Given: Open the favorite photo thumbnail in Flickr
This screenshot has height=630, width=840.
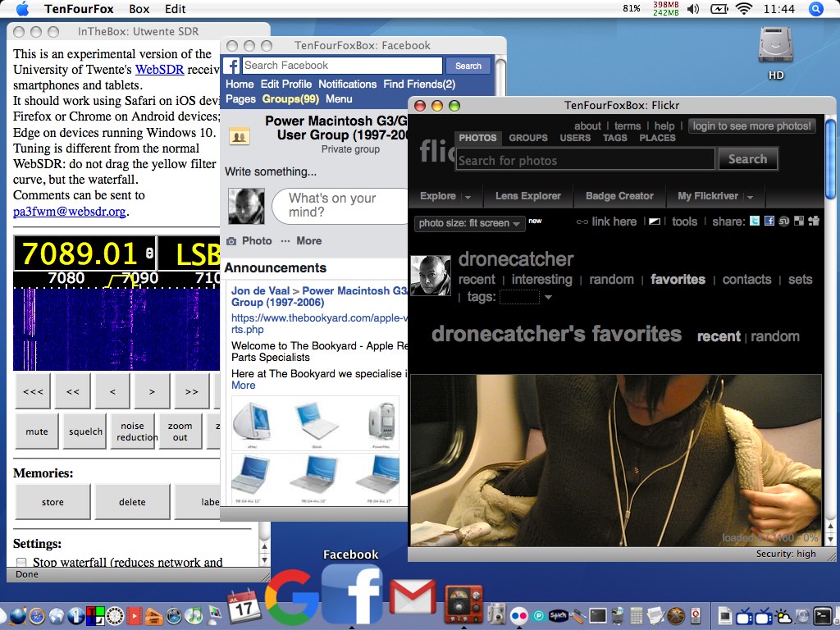Looking at the screenshot, I should pyautogui.click(x=615, y=460).
